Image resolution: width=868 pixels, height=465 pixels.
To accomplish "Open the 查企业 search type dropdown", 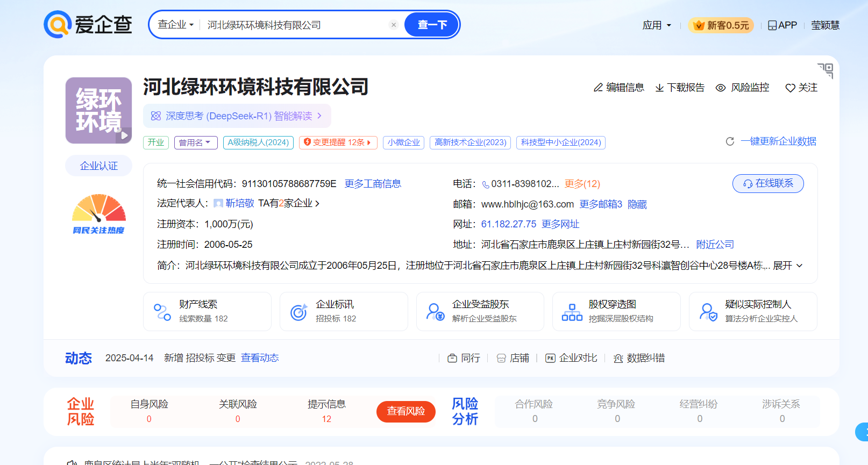I will tap(175, 25).
